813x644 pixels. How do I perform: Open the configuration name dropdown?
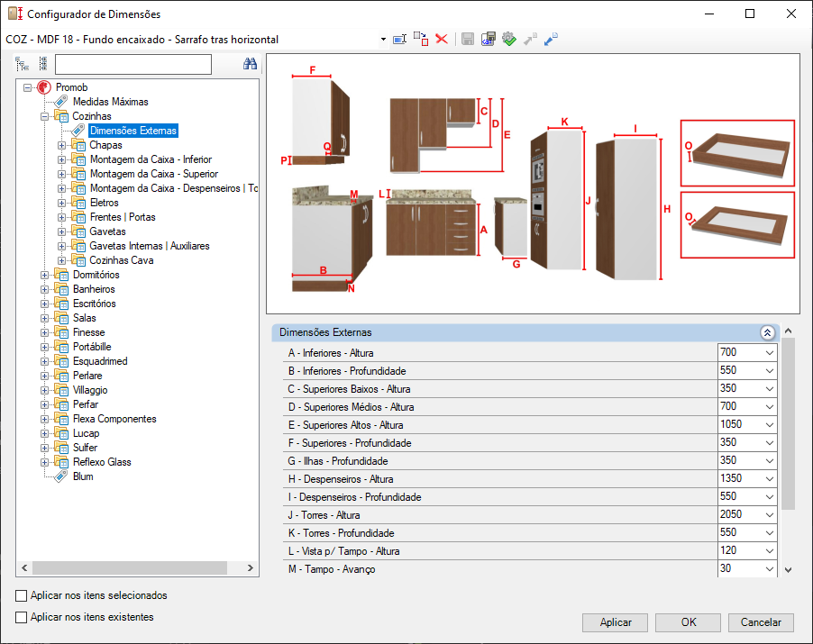coord(383,40)
